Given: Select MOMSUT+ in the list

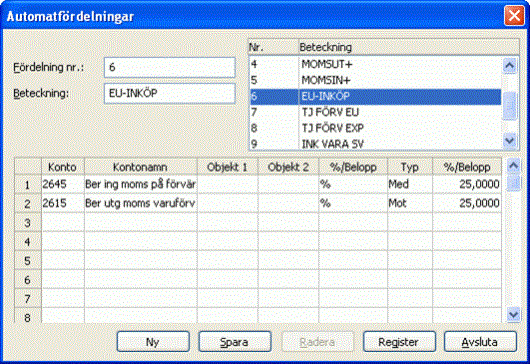Looking at the screenshot, I should [375, 64].
